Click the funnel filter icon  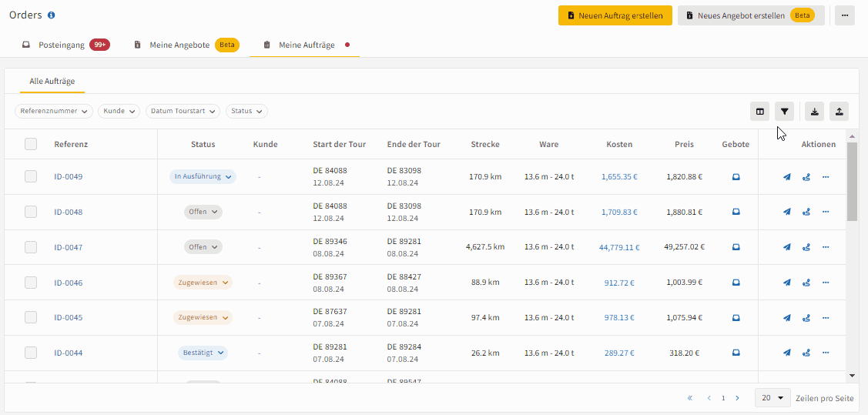pos(784,111)
